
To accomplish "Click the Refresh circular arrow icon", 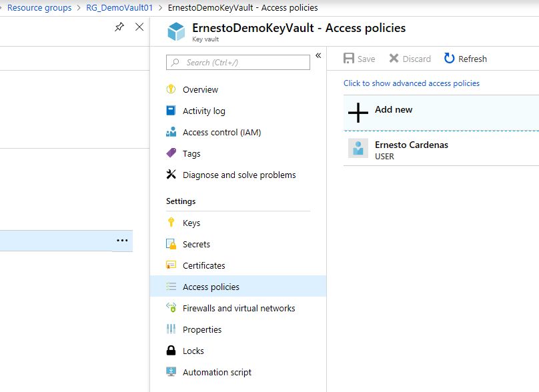I will click(x=449, y=59).
